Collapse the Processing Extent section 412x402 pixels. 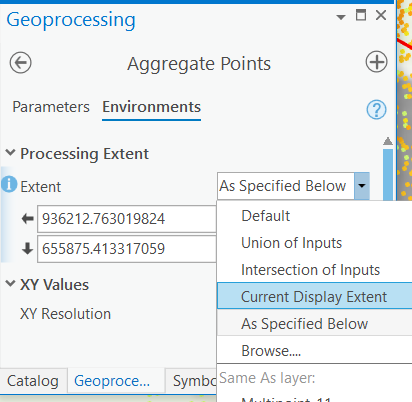(10, 153)
